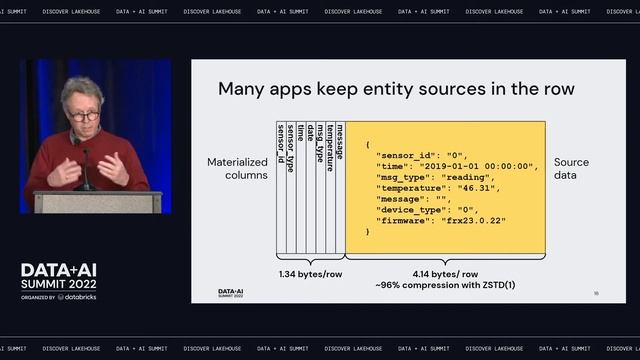Select the time column header
Image resolution: width=640 pixels, height=360 pixels.
click(301, 133)
